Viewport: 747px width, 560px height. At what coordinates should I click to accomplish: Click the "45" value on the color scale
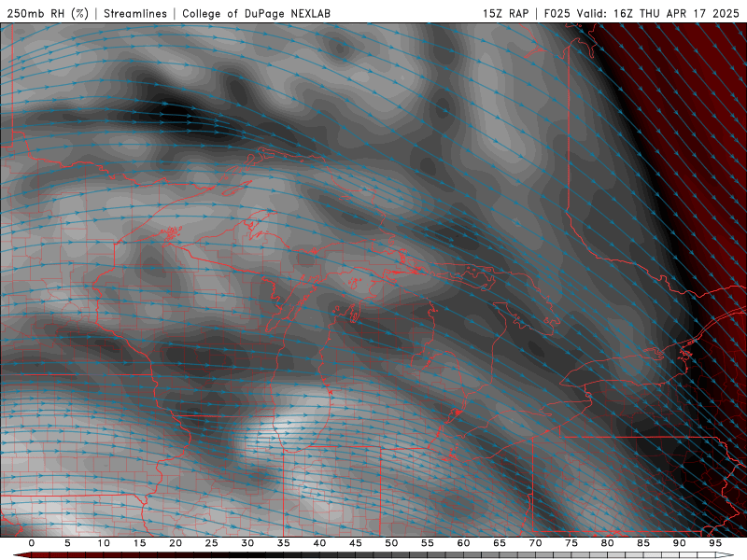(356, 543)
